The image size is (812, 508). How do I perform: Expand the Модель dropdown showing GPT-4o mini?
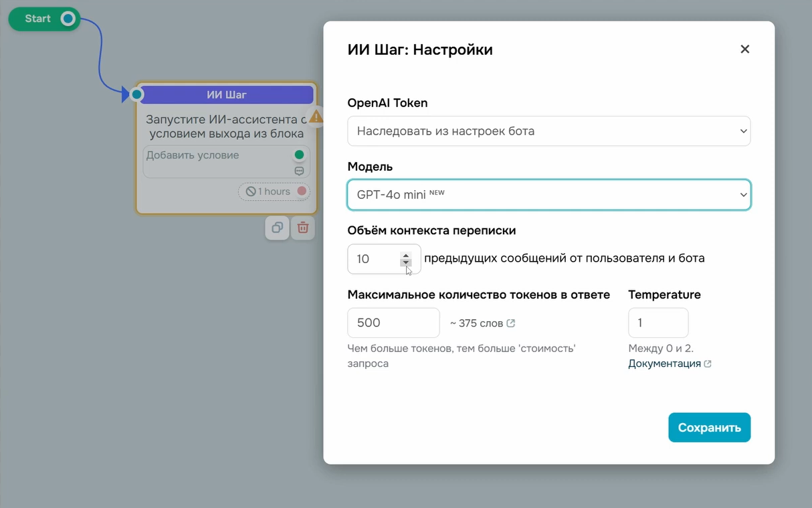point(548,195)
